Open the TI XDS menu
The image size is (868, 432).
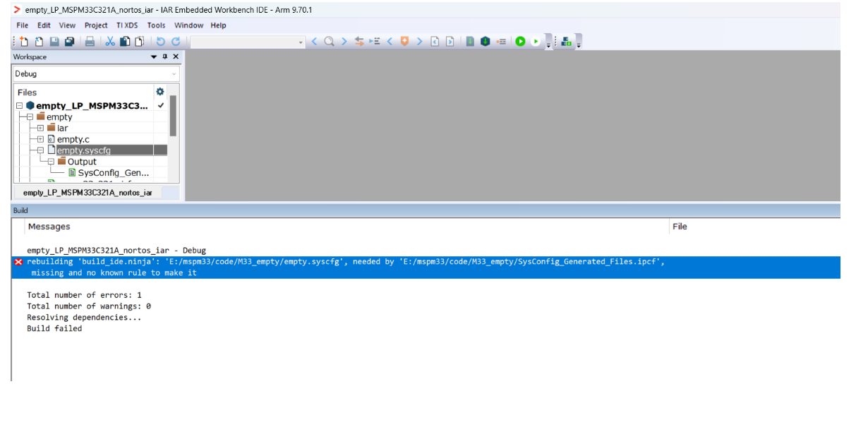point(128,25)
